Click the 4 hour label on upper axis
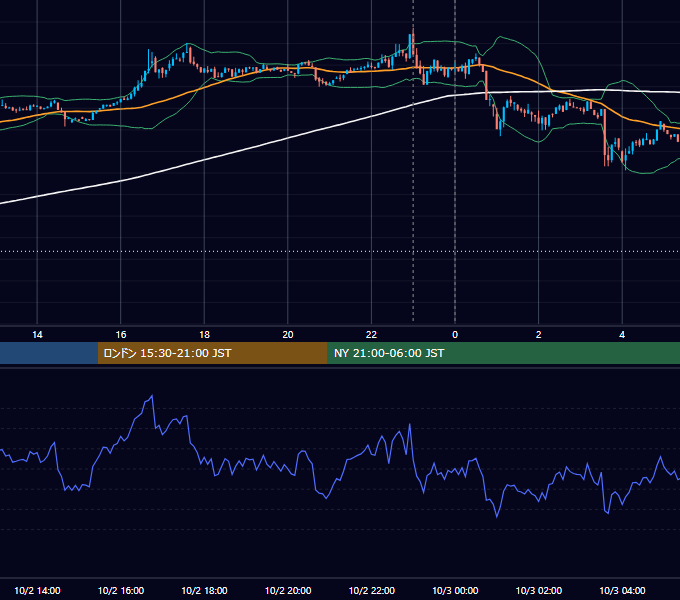Image resolution: width=680 pixels, height=600 pixels. pos(622,335)
